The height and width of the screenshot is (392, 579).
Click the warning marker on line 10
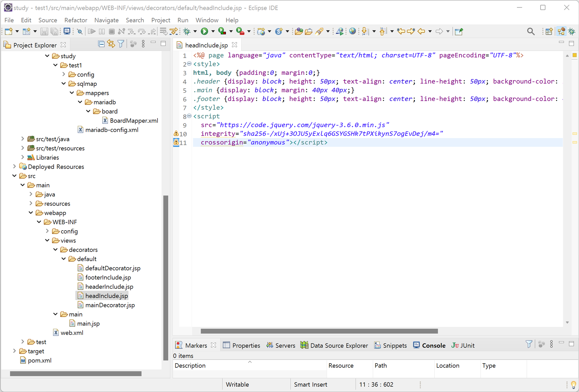coord(176,134)
